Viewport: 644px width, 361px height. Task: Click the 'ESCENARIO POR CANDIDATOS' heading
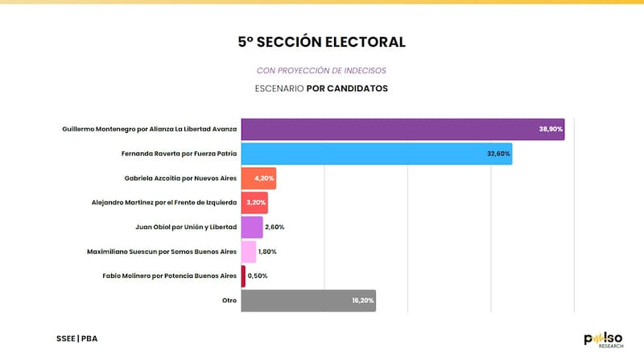click(x=321, y=88)
